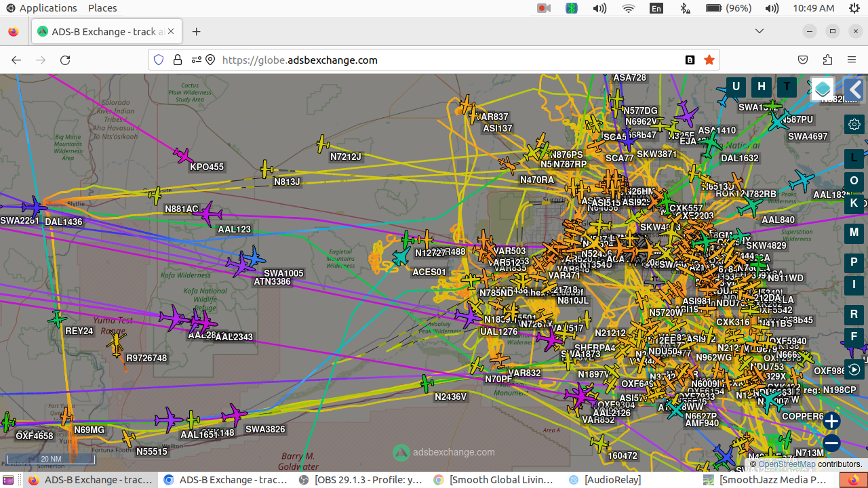Open site permissions icon in address bar

pyautogui.click(x=197, y=60)
